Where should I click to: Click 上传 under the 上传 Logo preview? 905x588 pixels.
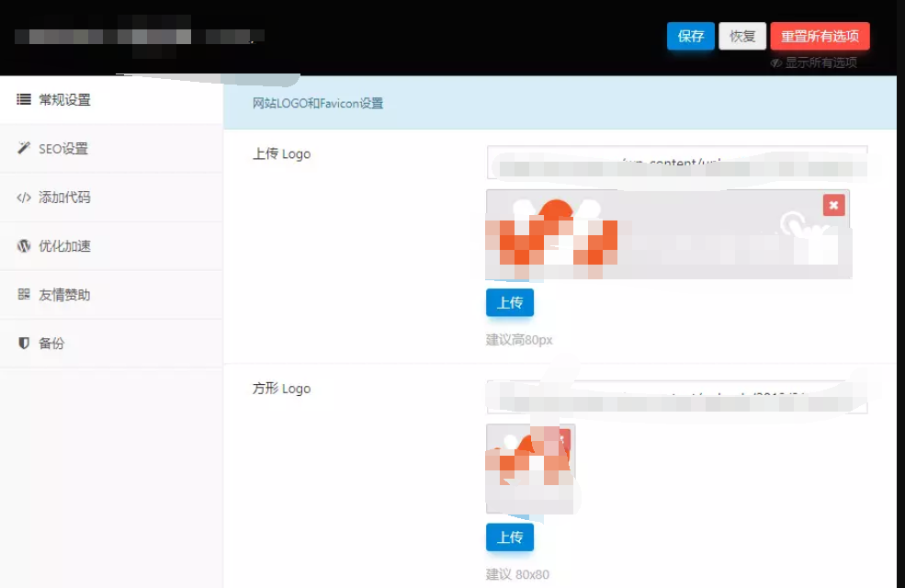[x=509, y=302]
